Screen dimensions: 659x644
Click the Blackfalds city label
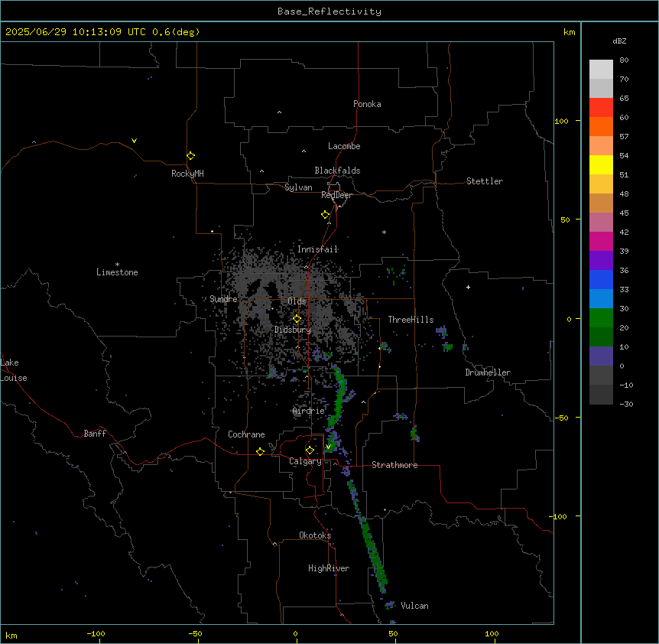pos(337,171)
